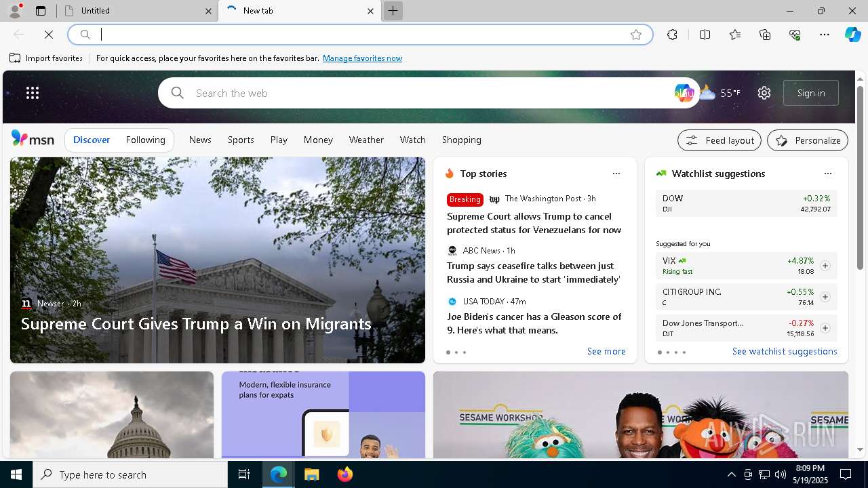This screenshot has width=868, height=488.
Task: Show hidden system tray icons
Action: (731, 474)
